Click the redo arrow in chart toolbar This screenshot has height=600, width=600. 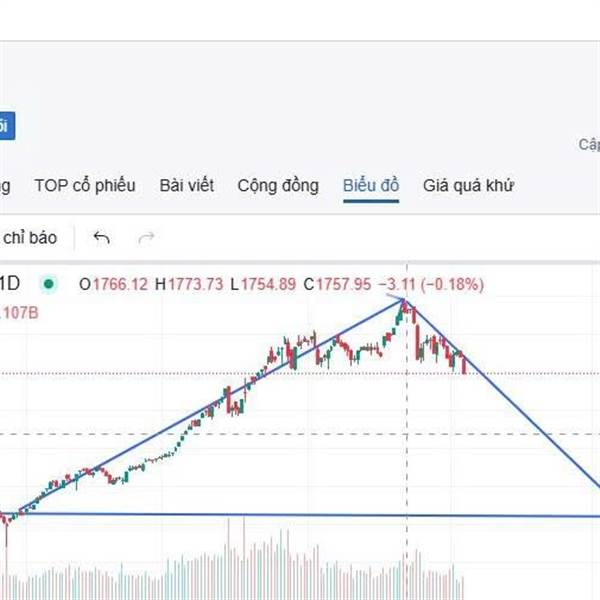click(146, 238)
